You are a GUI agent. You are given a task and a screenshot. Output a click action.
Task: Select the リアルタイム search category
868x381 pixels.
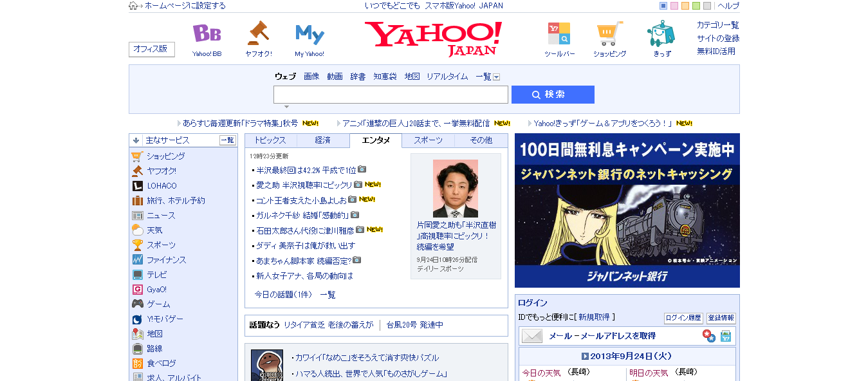pyautogui.click(x=447, y=77)
